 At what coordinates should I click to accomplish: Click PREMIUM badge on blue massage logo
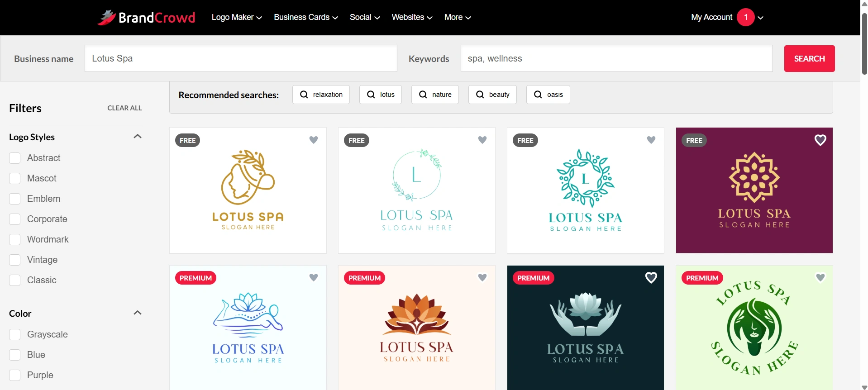click(x=196, y=278)
